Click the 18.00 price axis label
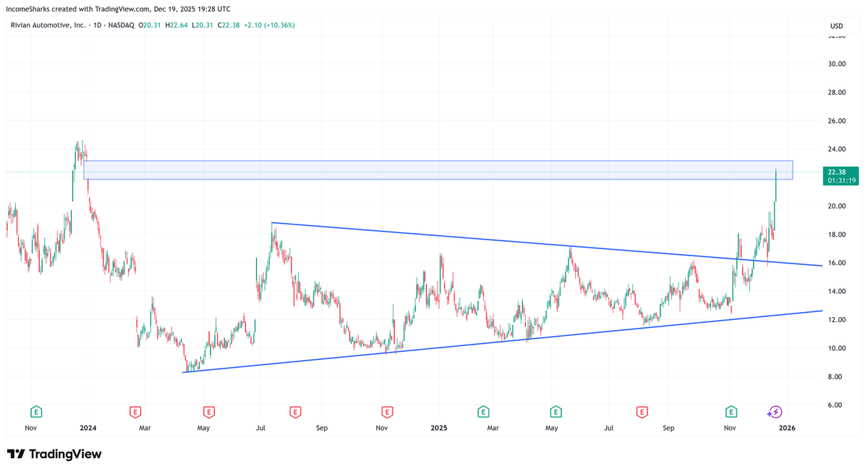The image size is (868, 472). point(837,235)
